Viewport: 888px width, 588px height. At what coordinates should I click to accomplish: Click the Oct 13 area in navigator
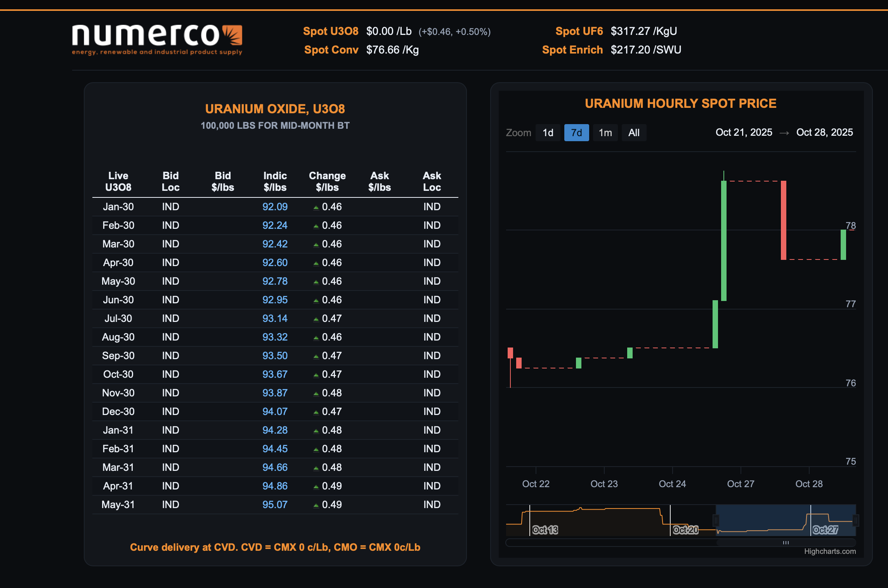545,529
